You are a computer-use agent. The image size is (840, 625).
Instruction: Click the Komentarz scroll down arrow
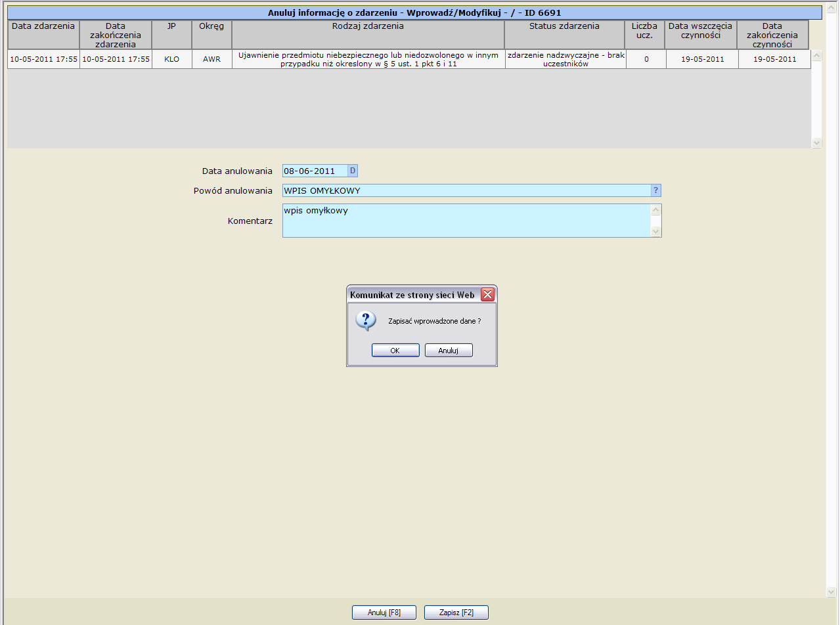[655, 231]
